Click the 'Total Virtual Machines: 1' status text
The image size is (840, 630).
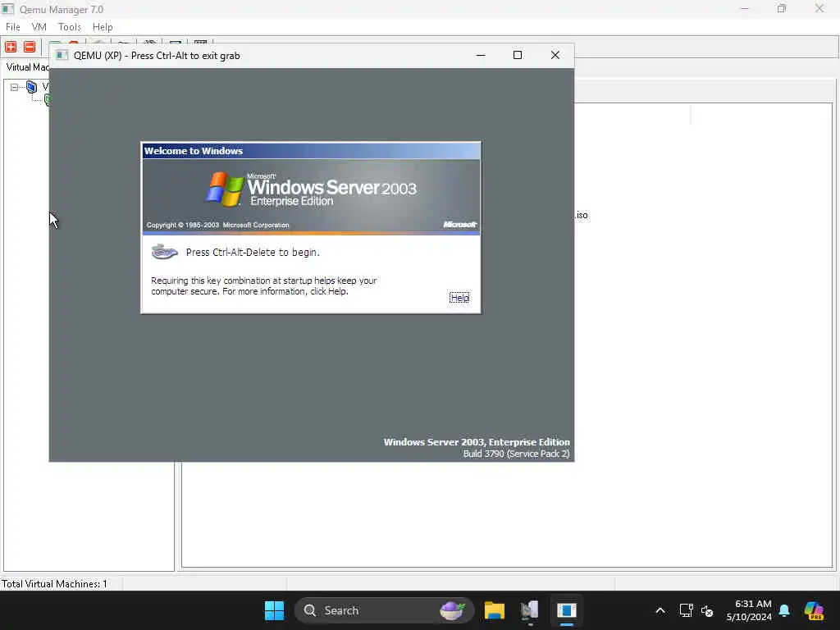[x=54, y=584]
